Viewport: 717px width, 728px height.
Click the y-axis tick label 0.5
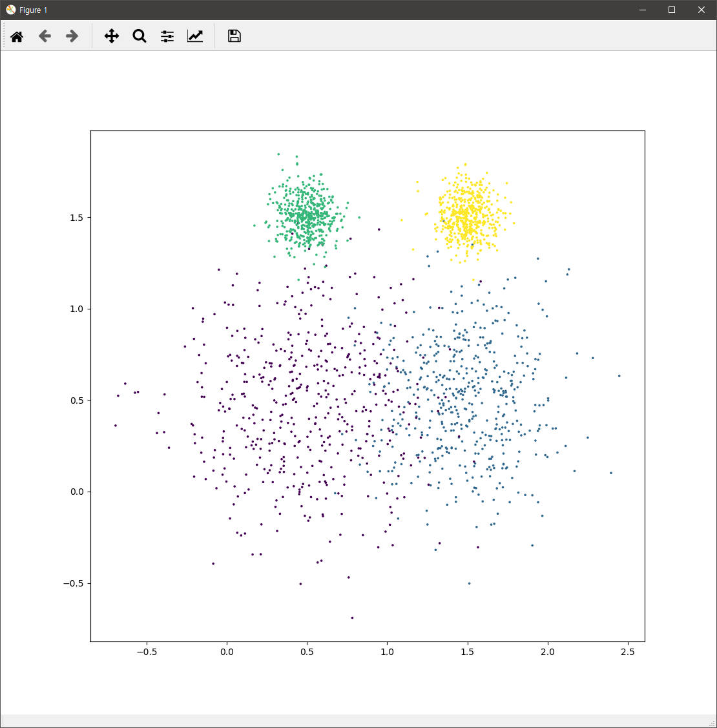[x=77, y=400]
